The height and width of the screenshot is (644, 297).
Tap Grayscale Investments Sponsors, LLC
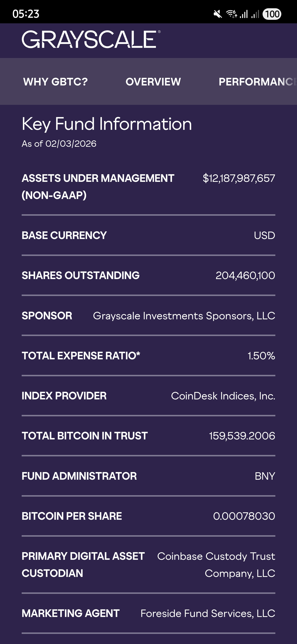click(184, 316)
